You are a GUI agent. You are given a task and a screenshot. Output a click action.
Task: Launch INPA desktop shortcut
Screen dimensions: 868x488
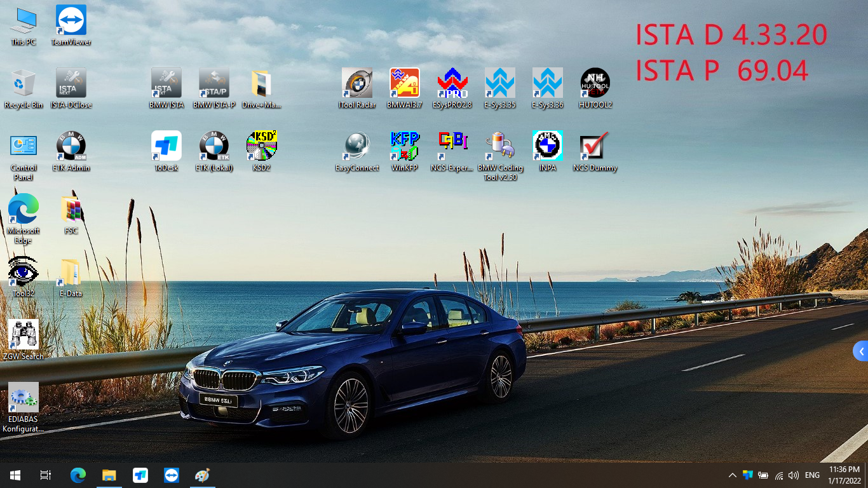[548, 151]
